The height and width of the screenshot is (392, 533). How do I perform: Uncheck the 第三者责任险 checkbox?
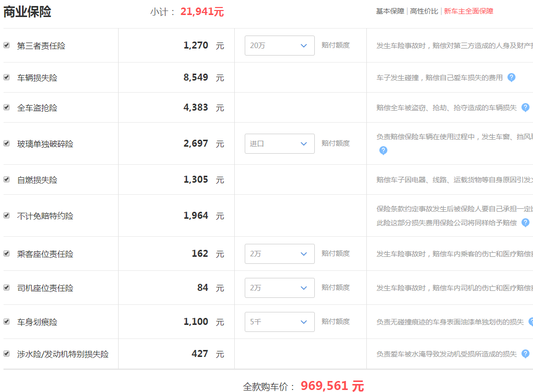click(x=7, y=45)
